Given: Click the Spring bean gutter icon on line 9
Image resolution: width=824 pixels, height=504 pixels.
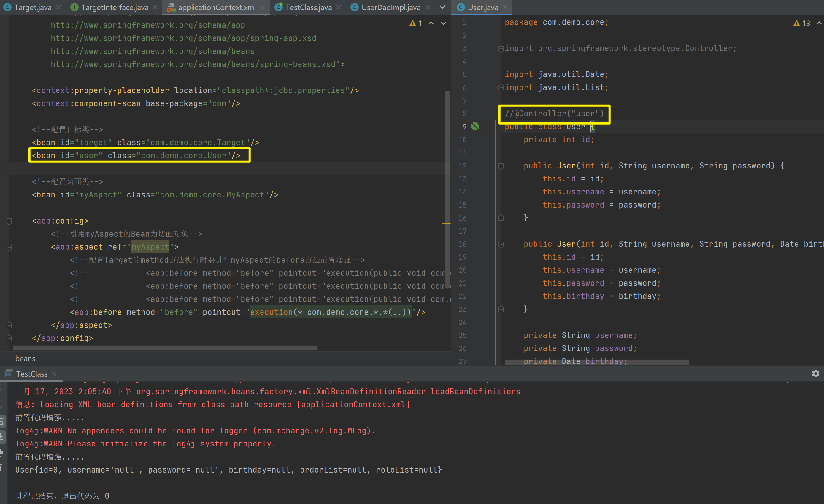Looking at the screenshot, I should [475, 126].
